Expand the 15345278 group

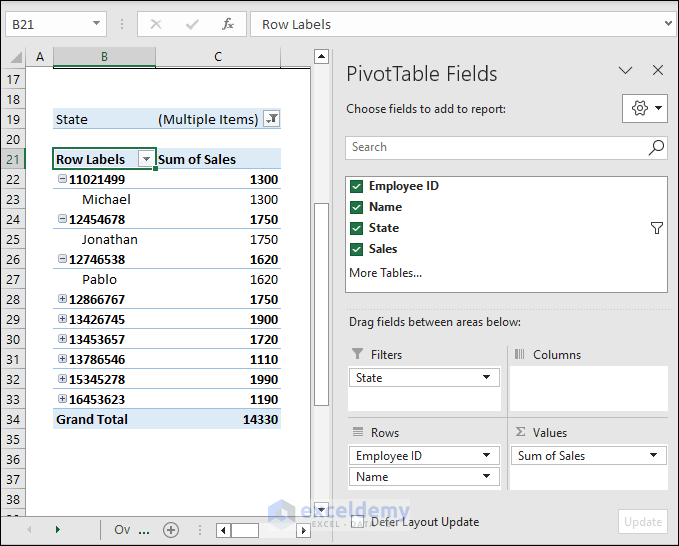(x=62, y=378)
